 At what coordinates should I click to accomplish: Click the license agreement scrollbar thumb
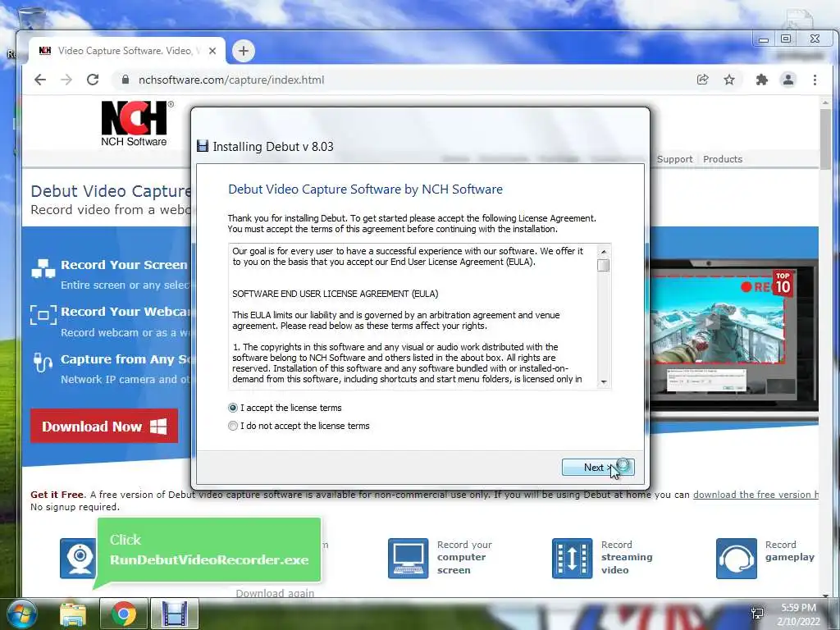click(x=604, y=265)
